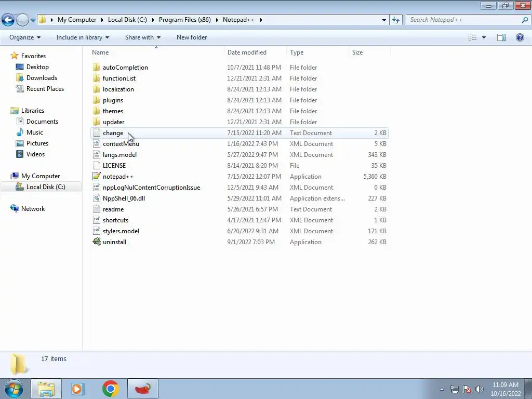Click the Back navigation arrow button
Viewport: 532px width, 399px height.
point(8,20)
